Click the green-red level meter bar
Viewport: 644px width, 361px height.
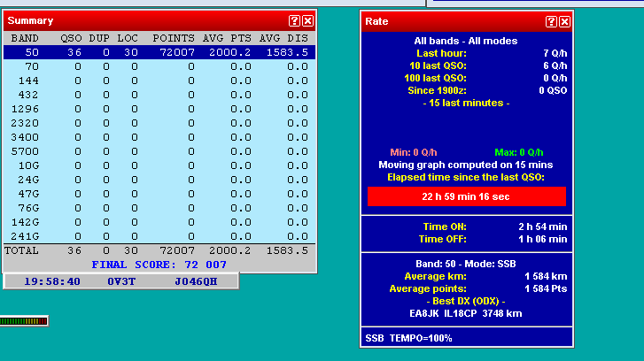click(24, 321)
